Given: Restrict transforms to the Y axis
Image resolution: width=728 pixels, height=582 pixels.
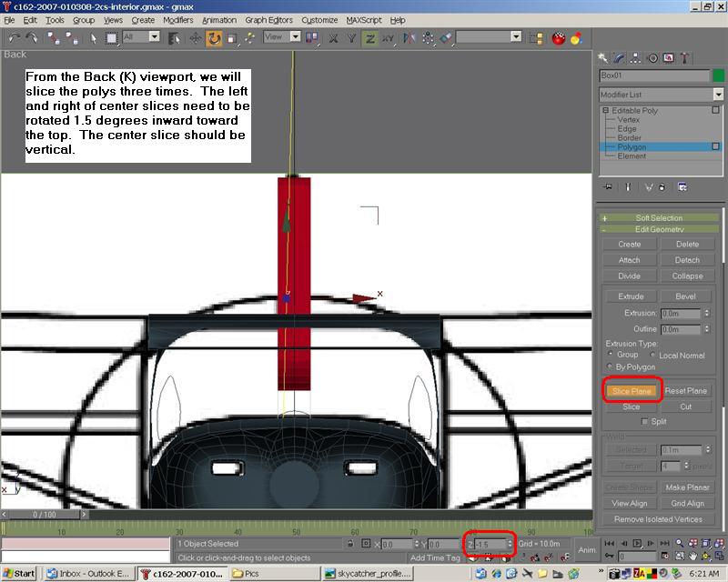Looking at the screenshot, I should pos(351,38).
